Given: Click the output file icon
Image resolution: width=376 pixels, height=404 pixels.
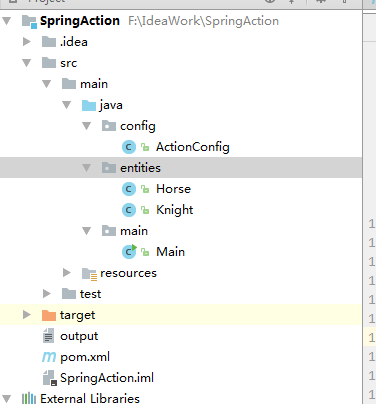Looking at the screenshot, I should [x=48, y=336].
